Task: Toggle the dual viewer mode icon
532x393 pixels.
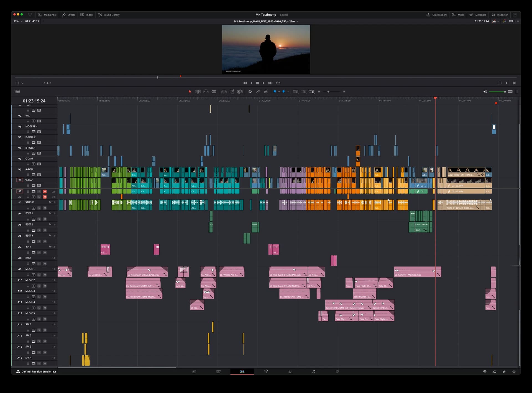Action: tap(511, 21)
